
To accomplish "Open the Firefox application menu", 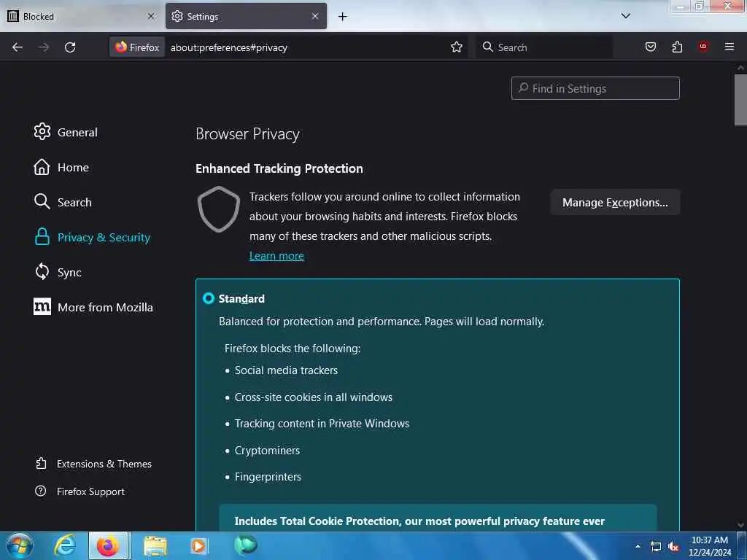I will pyautogui.click(x=729, y=47).
